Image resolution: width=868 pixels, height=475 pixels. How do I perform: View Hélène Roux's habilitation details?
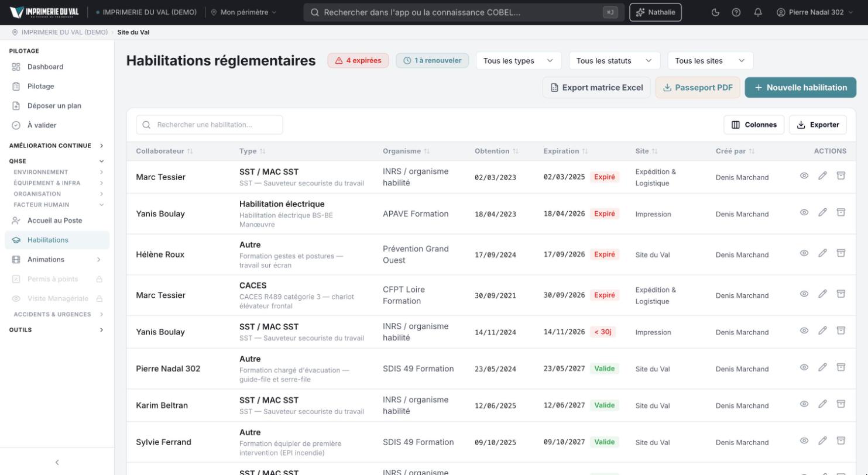click(x=804, y=253)
